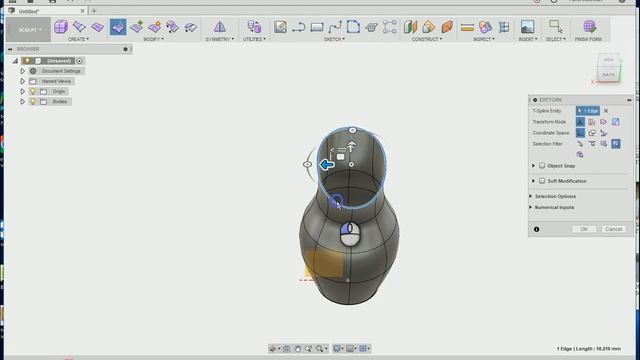The image size is (640, 360).
Task: Choose second Coordinate Space icon
Action: (592, 133)
